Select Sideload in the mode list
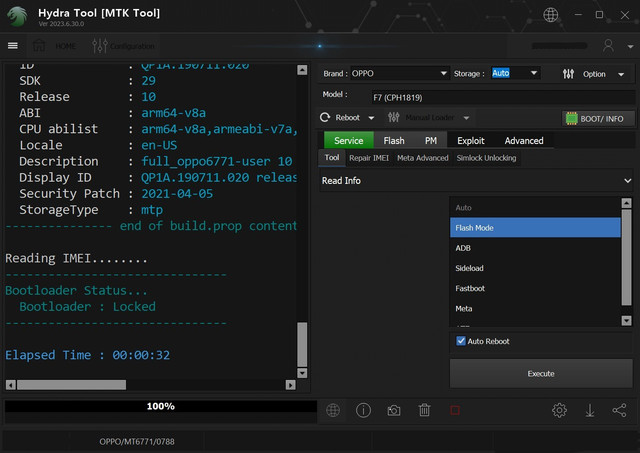 coord(535,268)
